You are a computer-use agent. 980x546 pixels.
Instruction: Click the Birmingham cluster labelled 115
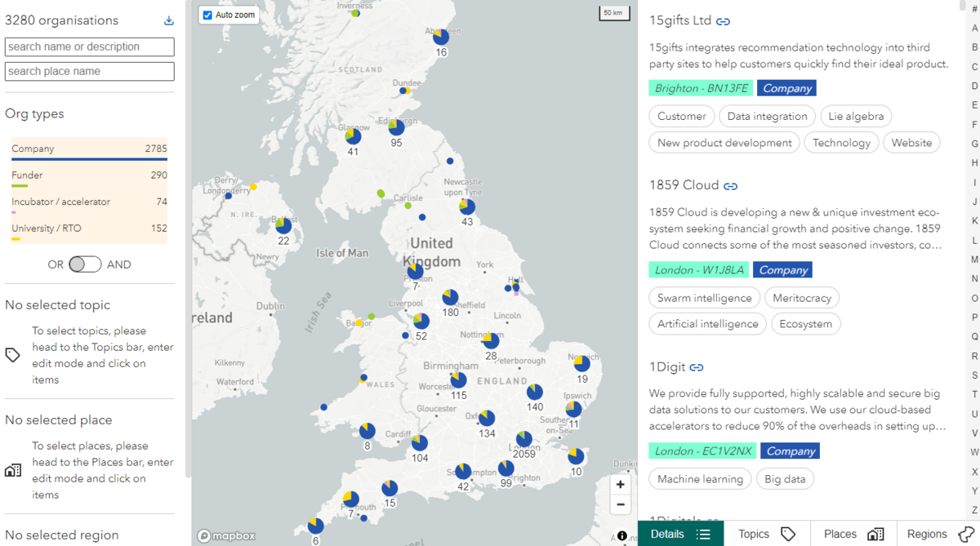[459, 380]
